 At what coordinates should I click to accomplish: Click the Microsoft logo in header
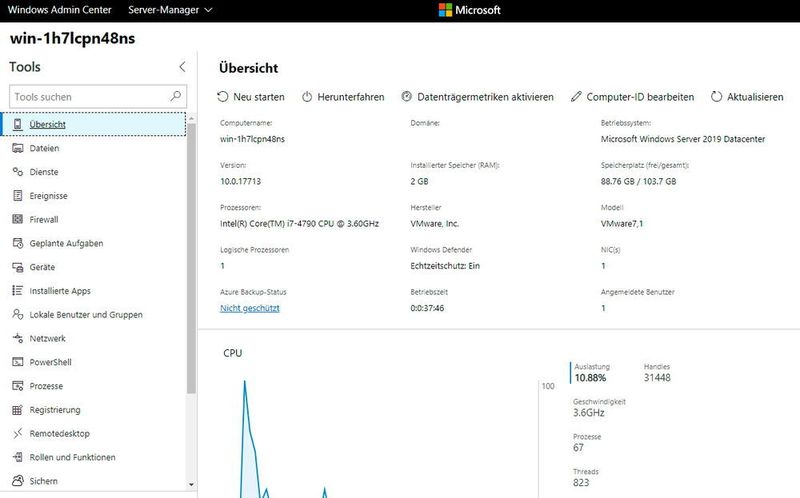[x=470, y=10]
